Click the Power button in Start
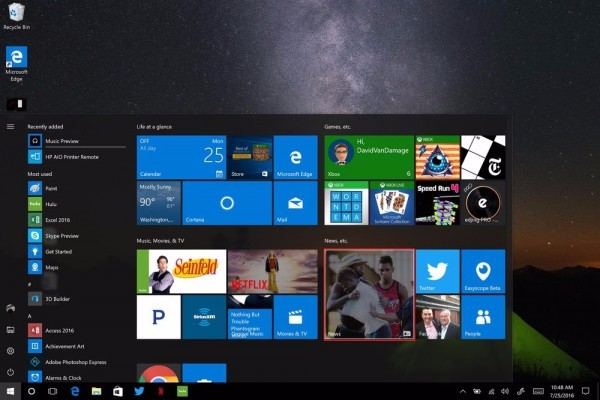Image resolution: width=600 pixels, height=400 pixels. click(10, 371)
